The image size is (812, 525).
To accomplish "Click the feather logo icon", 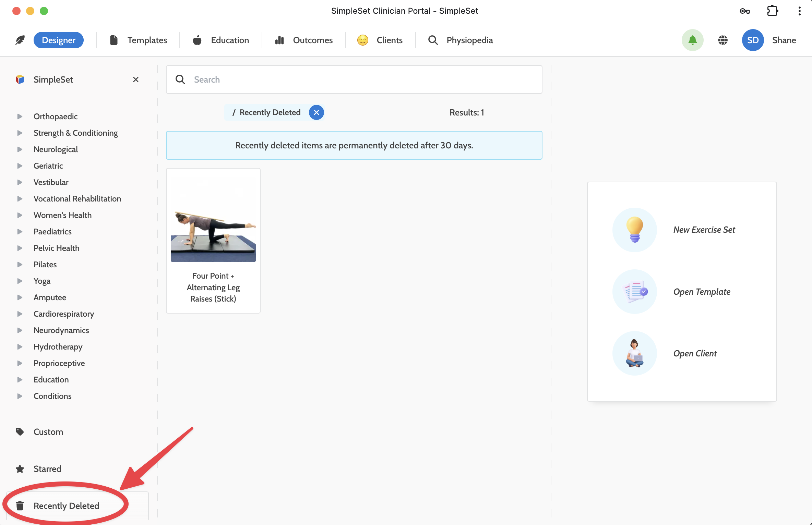I will [20, 40].
